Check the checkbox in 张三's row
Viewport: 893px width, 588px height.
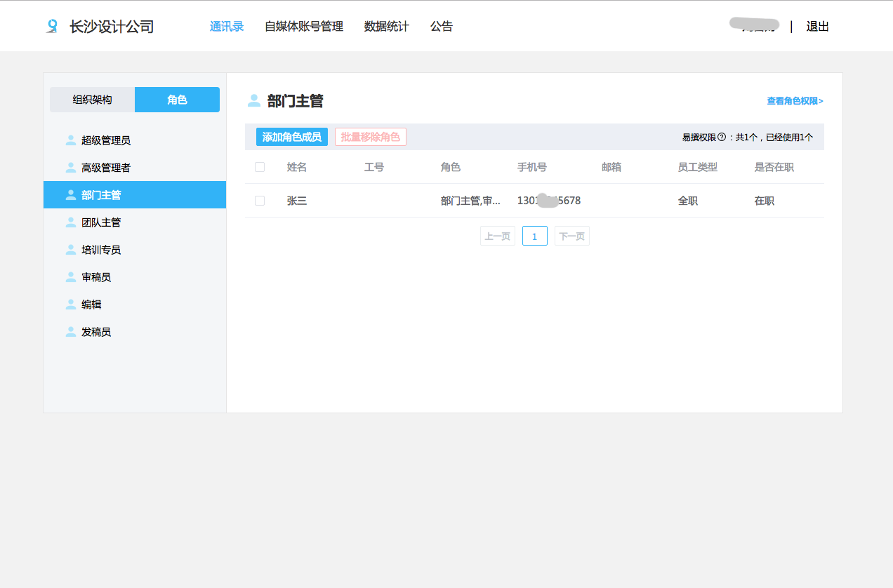coord(260,200)
